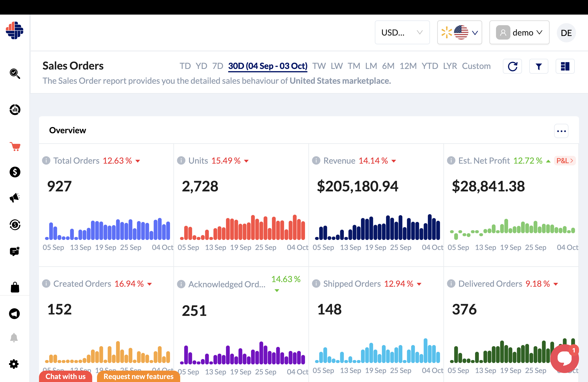The image size is (588, 382).
Task: Click the Est. Net Profit value $28,841.38
Action: [x=488, y=186]
